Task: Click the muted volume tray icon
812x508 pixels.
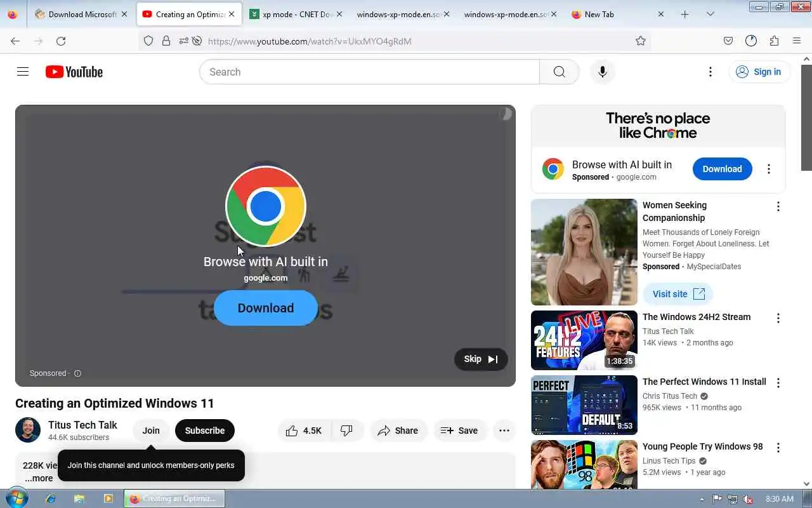Action: point(748,499)
